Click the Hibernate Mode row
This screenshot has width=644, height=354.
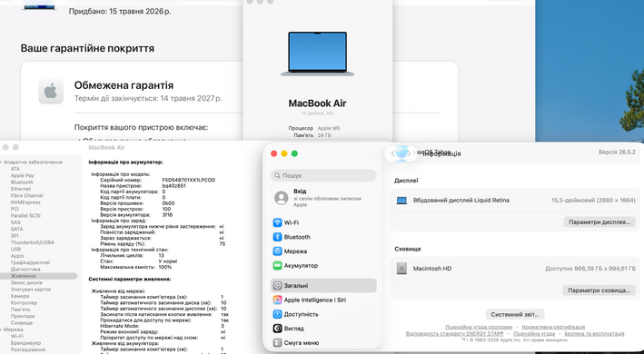click(x=163, y=326)
